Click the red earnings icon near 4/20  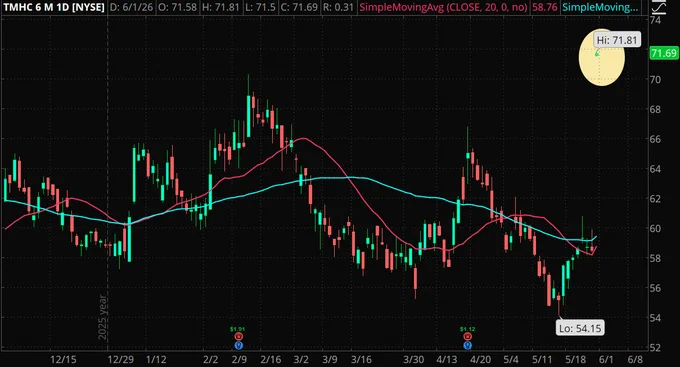[x=468, y=337]
